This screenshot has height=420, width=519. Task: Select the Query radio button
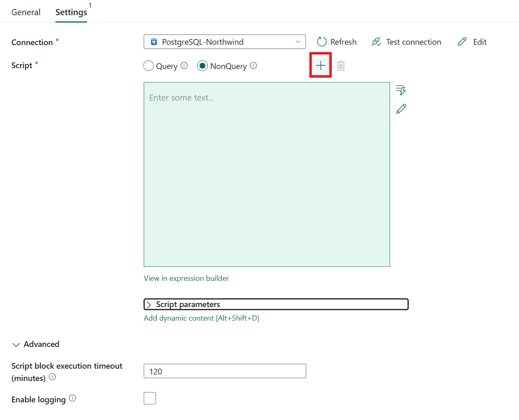149,66
